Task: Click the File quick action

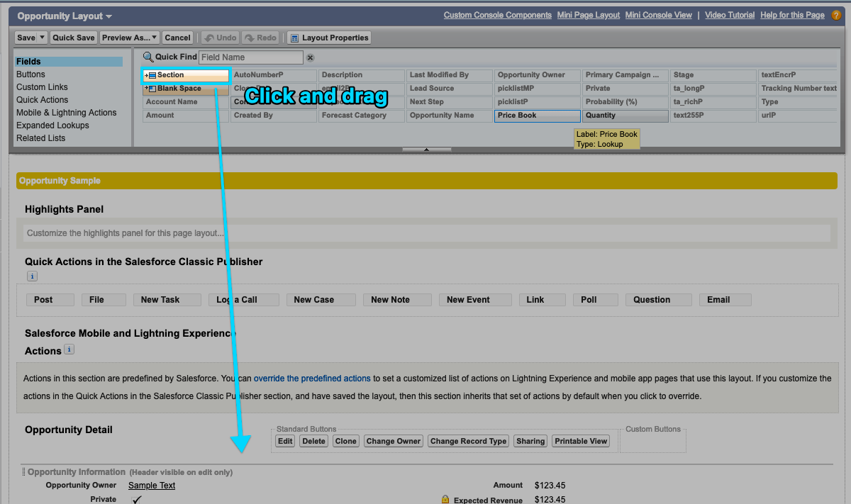Action: [x=104, y=300]
